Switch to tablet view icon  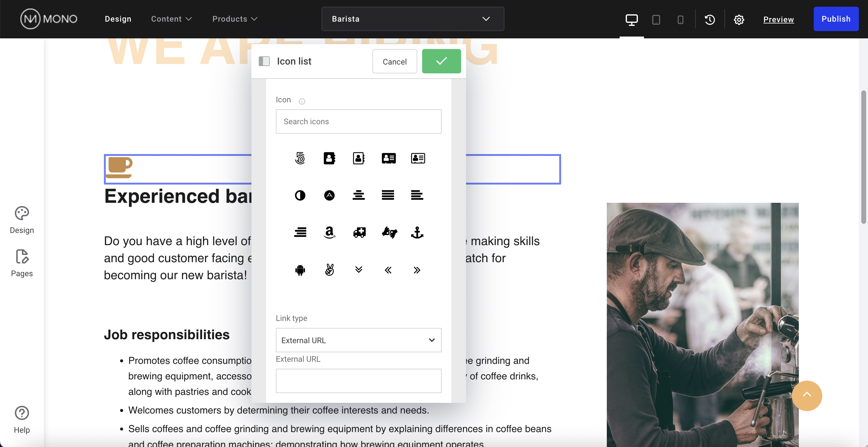(x=656, y=19)
